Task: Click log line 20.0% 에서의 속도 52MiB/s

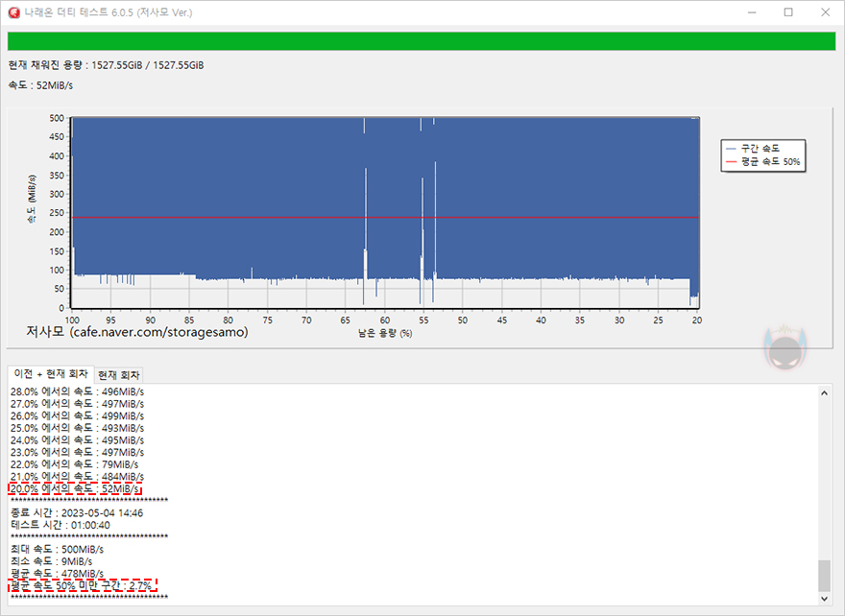Action: pos(74,489)
